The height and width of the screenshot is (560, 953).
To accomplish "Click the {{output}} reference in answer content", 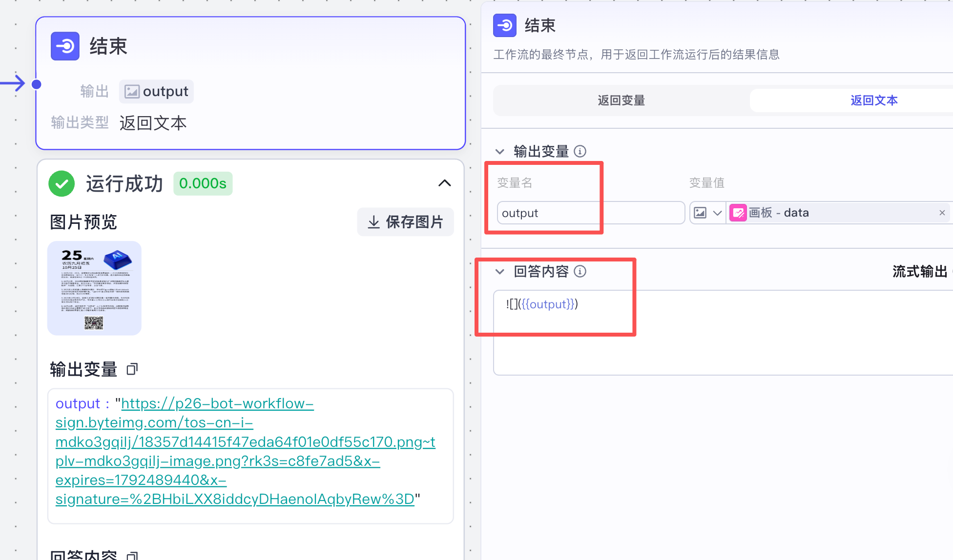I will pyautogui.click(x=548, y=304).
